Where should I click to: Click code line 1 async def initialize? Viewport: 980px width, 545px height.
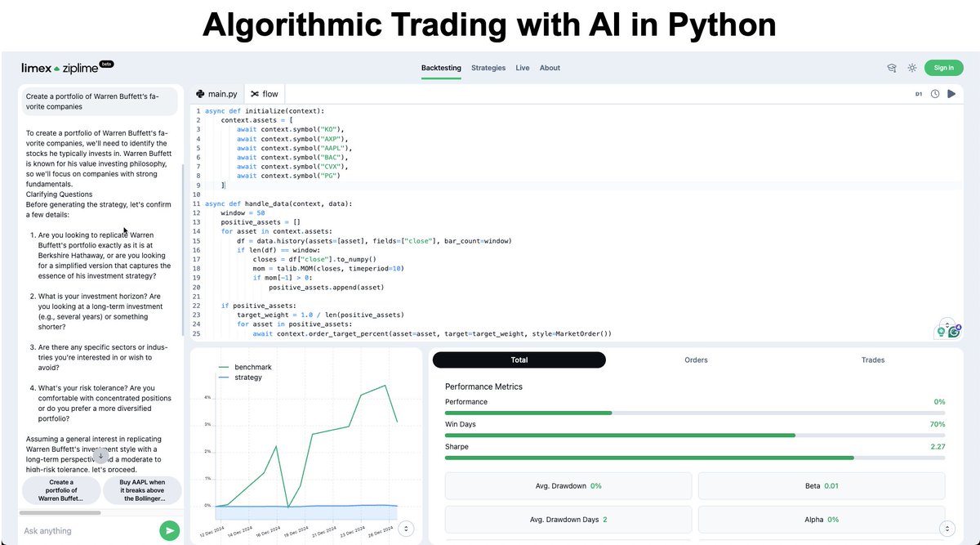click(x=265, y=110)
